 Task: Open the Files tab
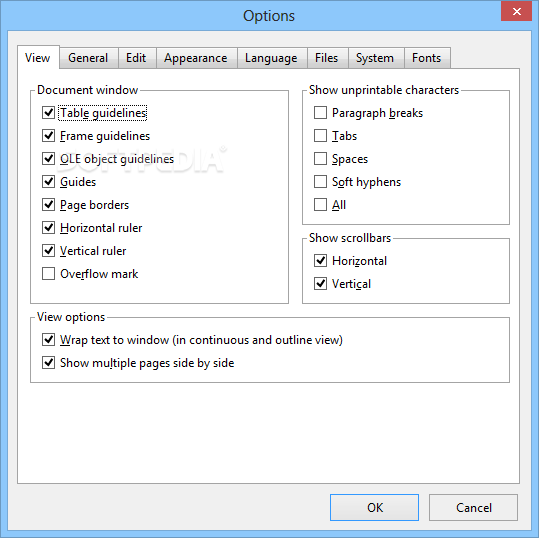coord(327,58)
